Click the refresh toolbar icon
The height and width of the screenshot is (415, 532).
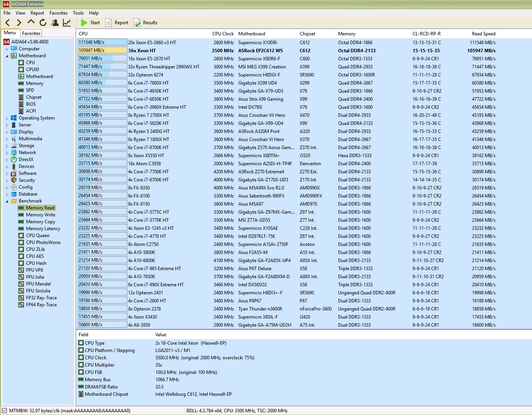43,23
